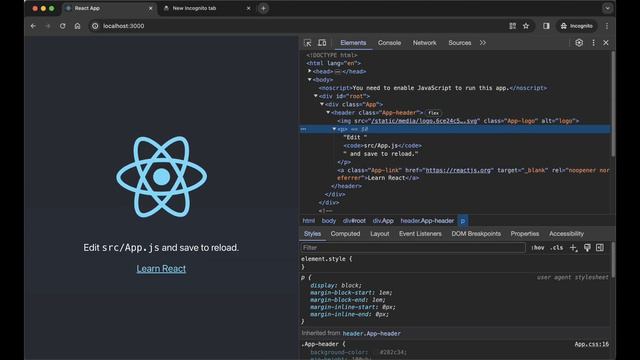Open the logo svg source link

424,121
